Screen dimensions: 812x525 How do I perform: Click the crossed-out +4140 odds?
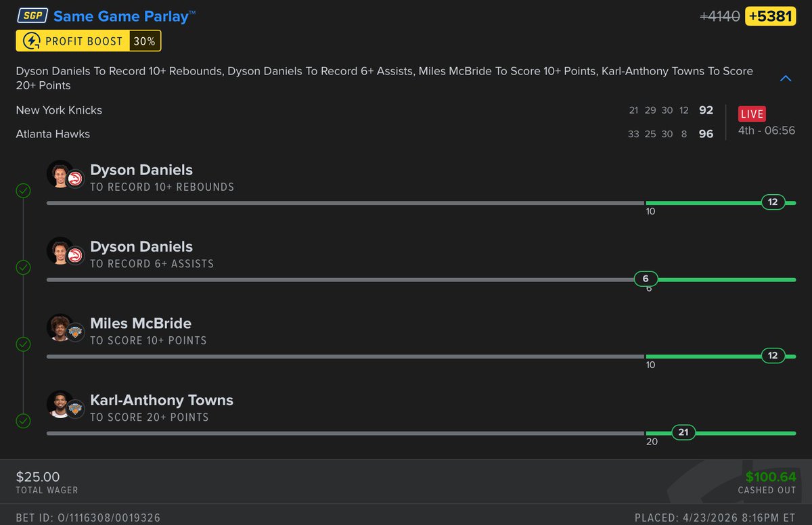pyautogui.click(x=720, y=16)
